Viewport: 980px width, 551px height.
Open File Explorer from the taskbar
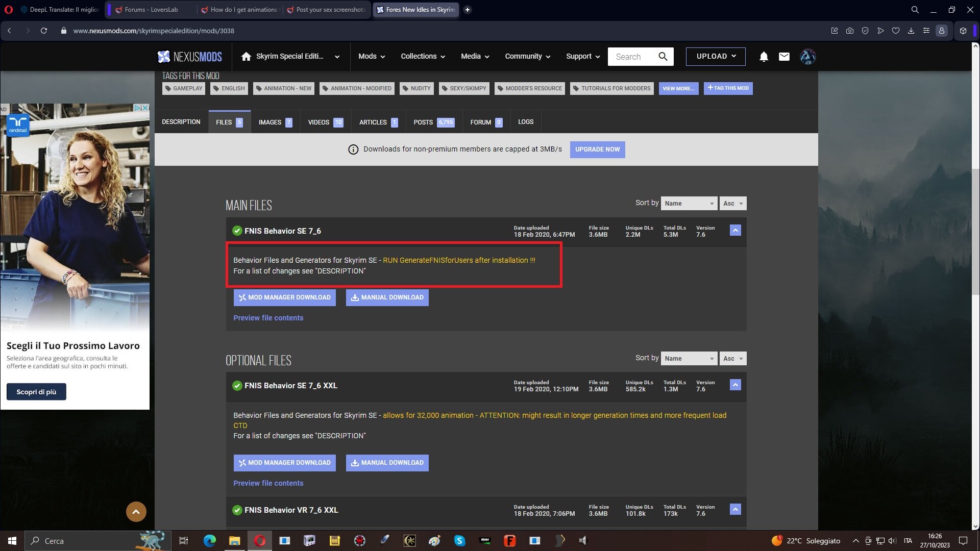[x=234, y=541]
